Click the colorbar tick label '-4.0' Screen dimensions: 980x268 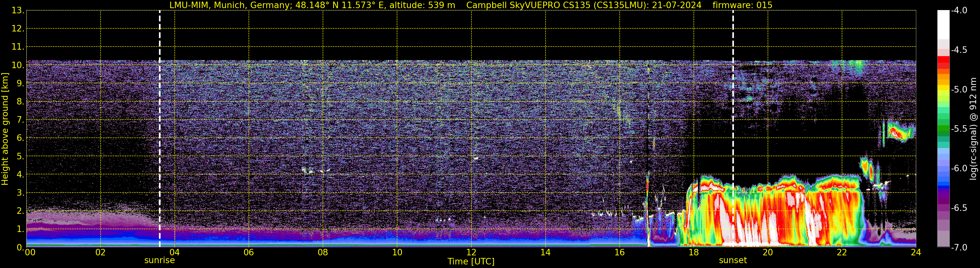point(959,11)
